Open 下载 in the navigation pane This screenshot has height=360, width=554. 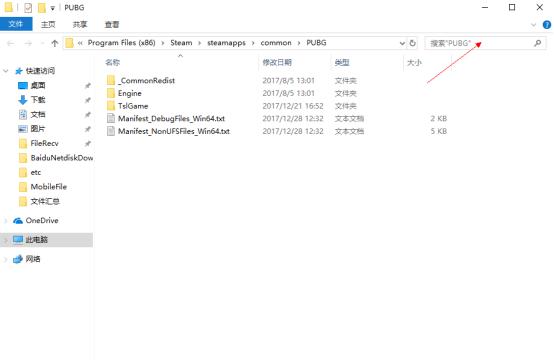pos(38,100)
